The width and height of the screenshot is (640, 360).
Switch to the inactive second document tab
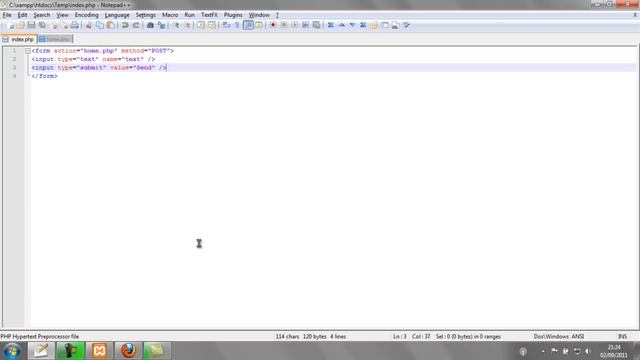[x=55, y=39]
